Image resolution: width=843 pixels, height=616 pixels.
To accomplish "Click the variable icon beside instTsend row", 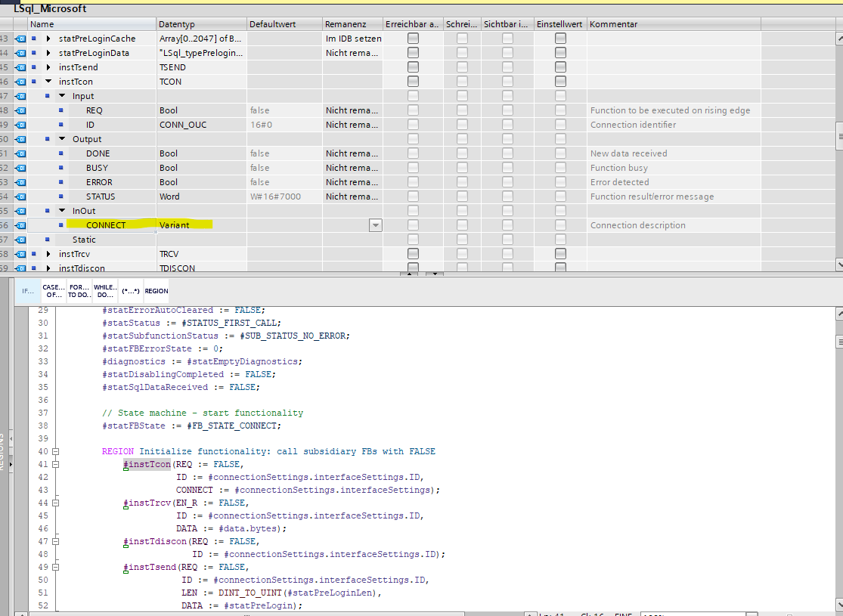I will pyautogui.click(x=21, y=67).
